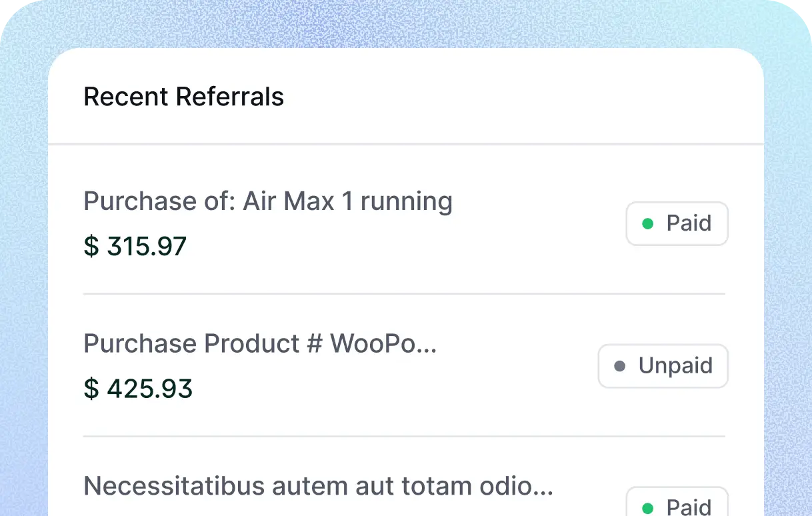812x516 pixels.
Task: Click the dollar sign before 315.97
Action: [91, 247]
